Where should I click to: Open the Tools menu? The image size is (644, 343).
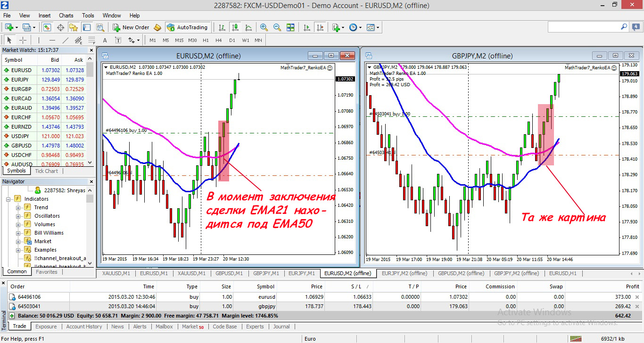pos(88,16)
